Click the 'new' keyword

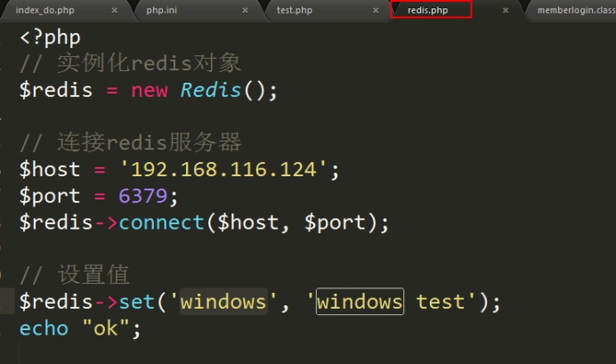150,91
